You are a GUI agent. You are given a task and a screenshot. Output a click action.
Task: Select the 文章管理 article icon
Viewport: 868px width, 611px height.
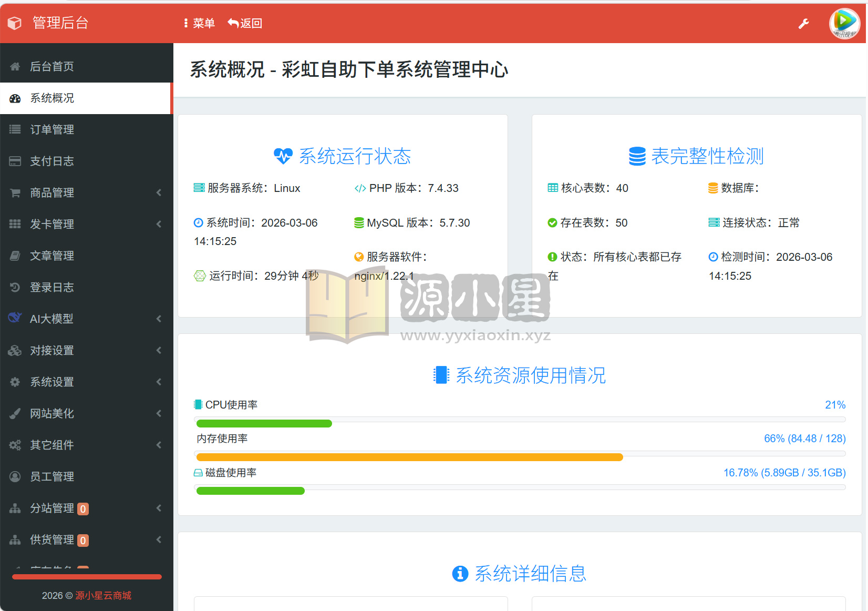click(15, 256)
